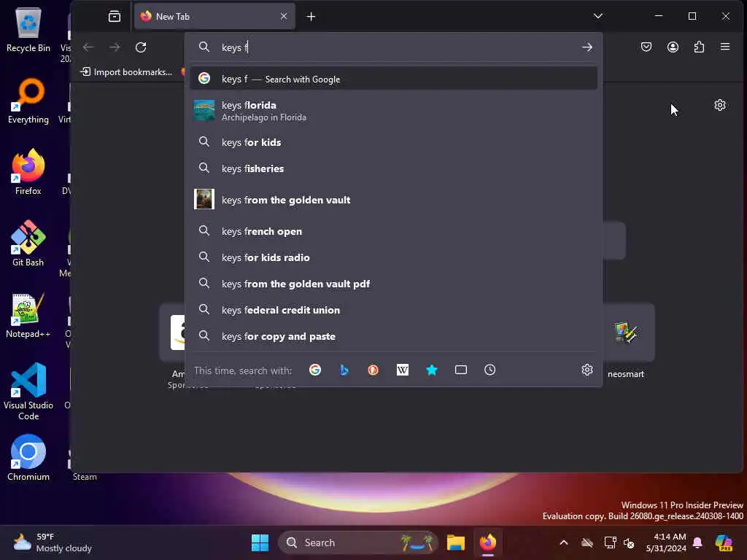Search this time with DuckDuckGo icon
This screenshot has height=560, width=747.
coord(373,370)
